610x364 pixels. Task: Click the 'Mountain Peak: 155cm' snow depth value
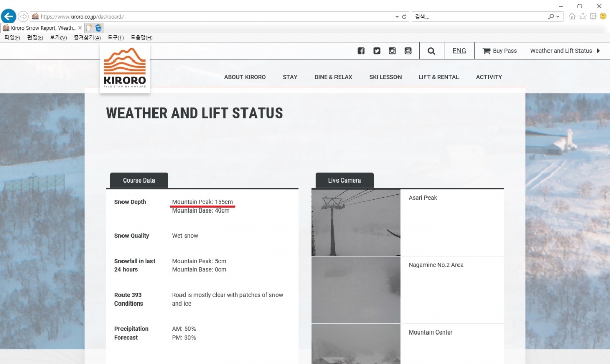[202, 202]
